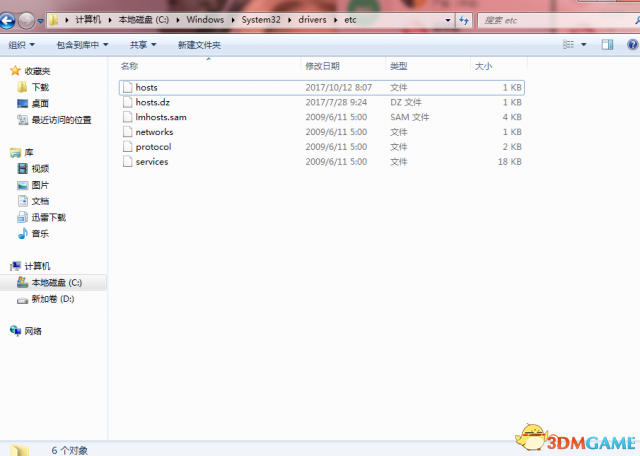Open 网络 network in navigation pane
Image resolution: width=640 pixels, height=456 pixels.
[x=32, y=331]
